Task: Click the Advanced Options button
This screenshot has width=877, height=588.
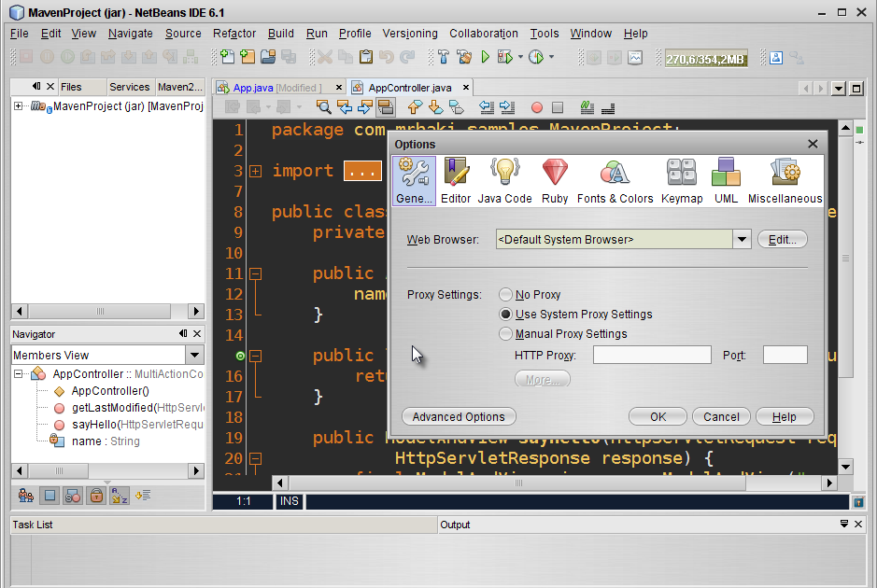Action: tap(459, 416)
